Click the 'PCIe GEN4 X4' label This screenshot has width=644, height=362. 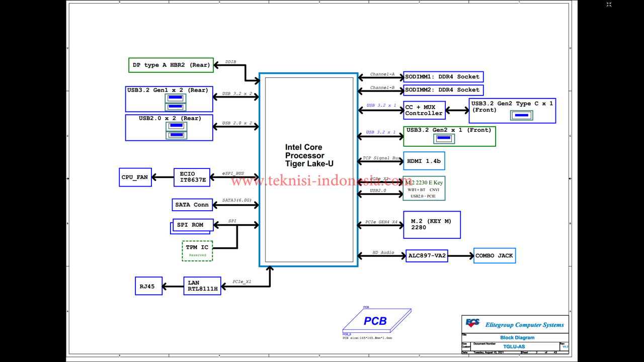point(381,222)
